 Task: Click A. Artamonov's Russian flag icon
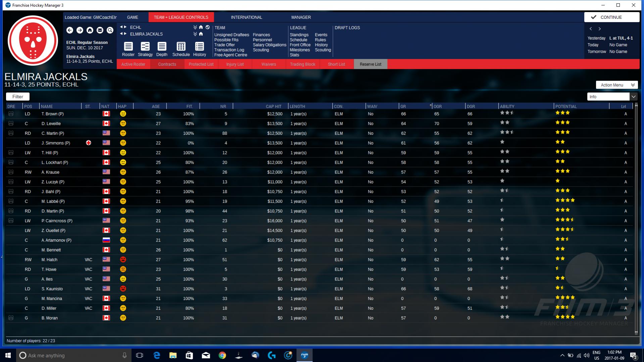pyautogui.click(x=106, y=240)
